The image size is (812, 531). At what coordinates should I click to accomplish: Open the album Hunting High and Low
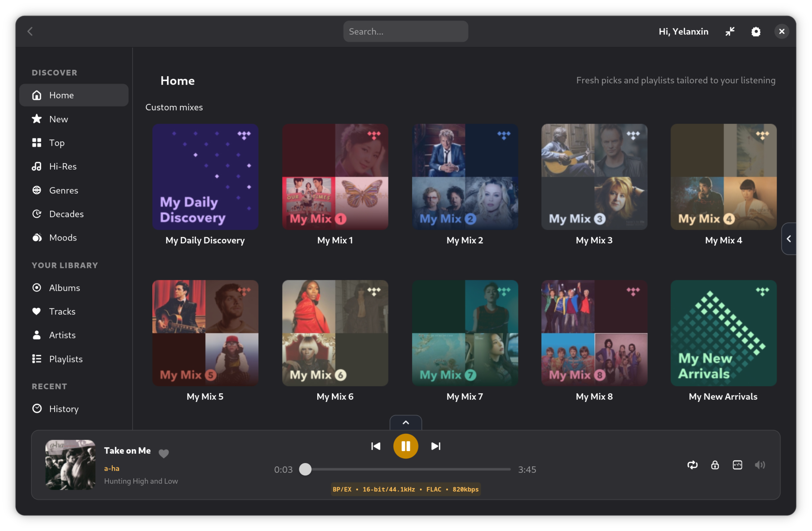[141, 481]
